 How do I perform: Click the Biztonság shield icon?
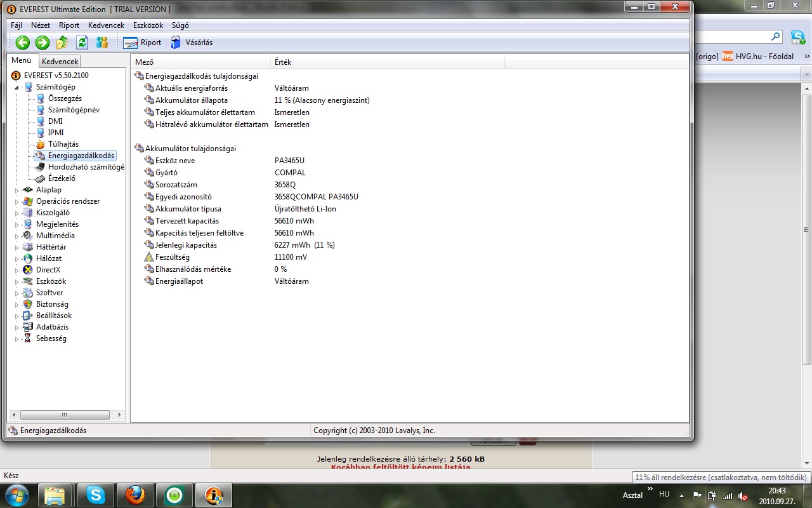[x=28, y=304]
